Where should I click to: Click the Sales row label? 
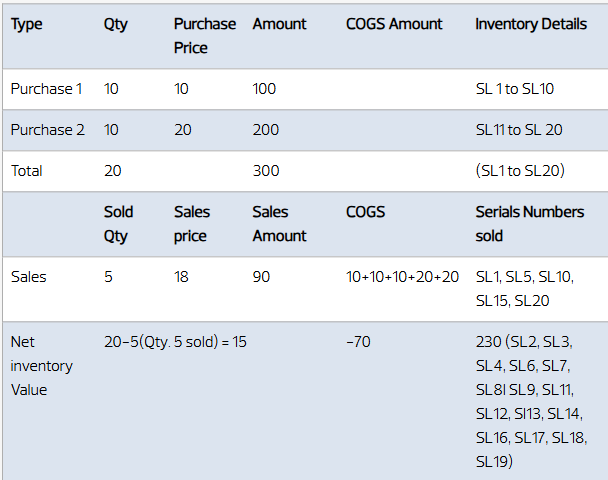pos(28,277)
